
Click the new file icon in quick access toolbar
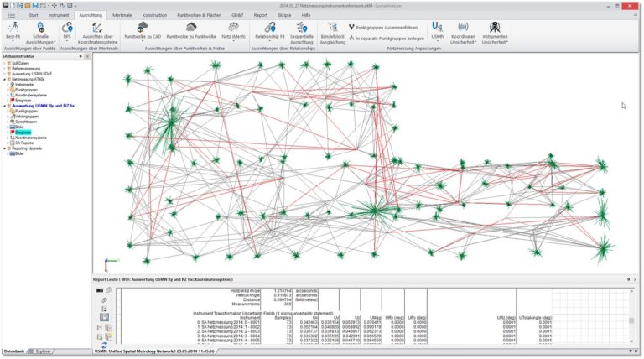pyautogui.click(x=13, y=6)
